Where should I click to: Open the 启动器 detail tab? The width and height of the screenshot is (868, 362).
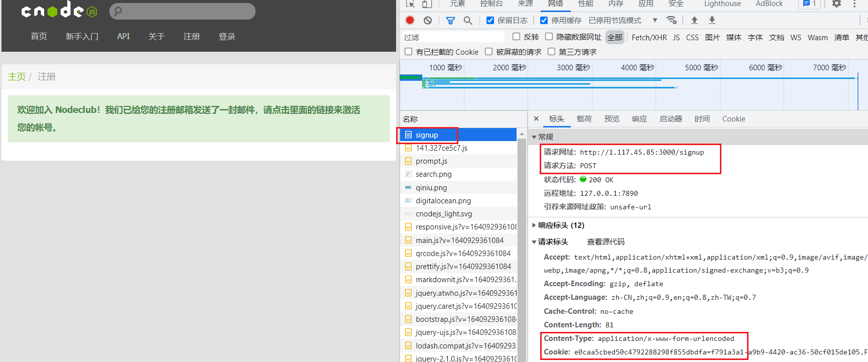[x=671, y=119]
